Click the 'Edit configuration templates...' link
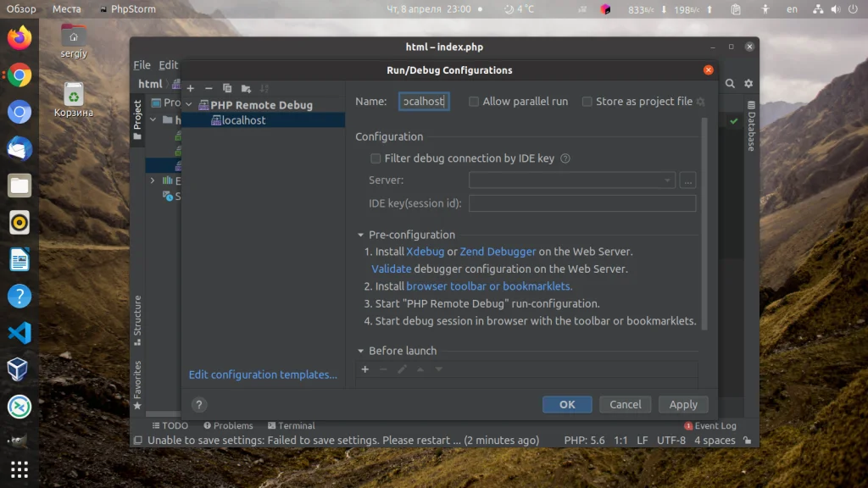This screenshot has width=868, height=488. 263,374
